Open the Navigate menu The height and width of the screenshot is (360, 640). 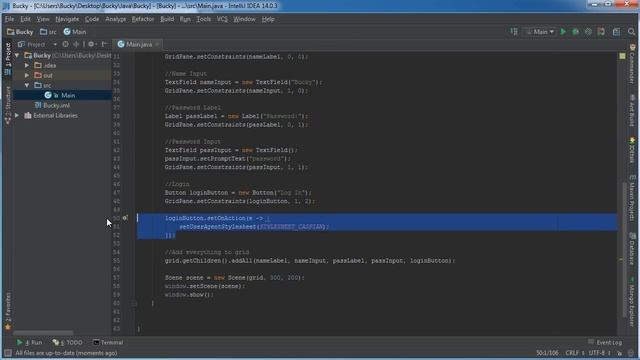(67, 19)
